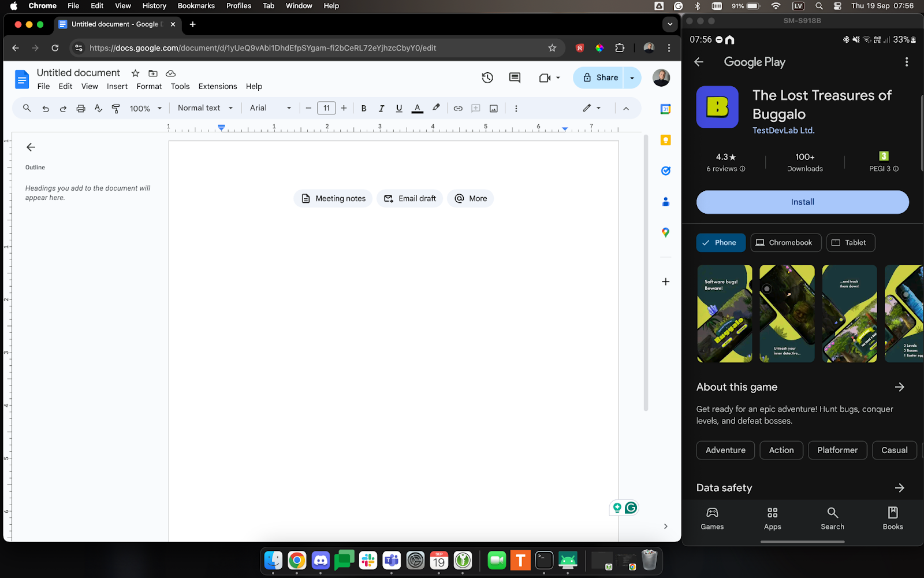Open Normal text style dropdown
Image resolution: width=924 pixels, height=578 pixels.
pyautogui.click(x=205, y=108)
